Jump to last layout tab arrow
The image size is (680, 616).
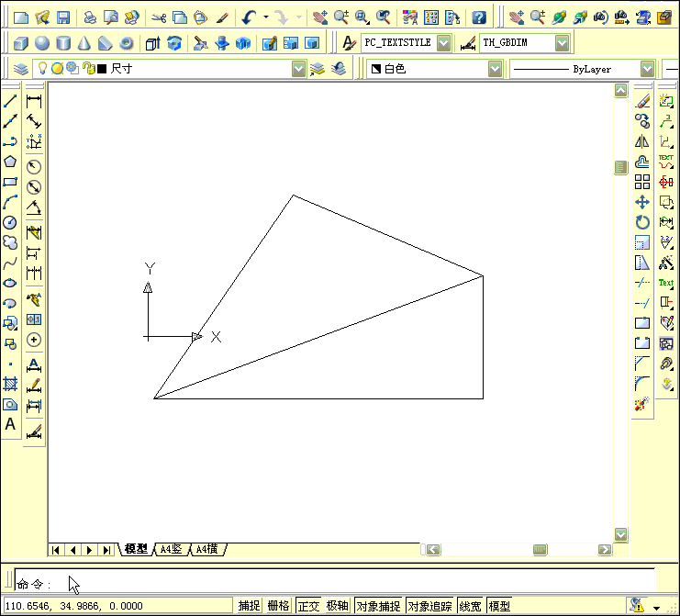pos(106,550)
